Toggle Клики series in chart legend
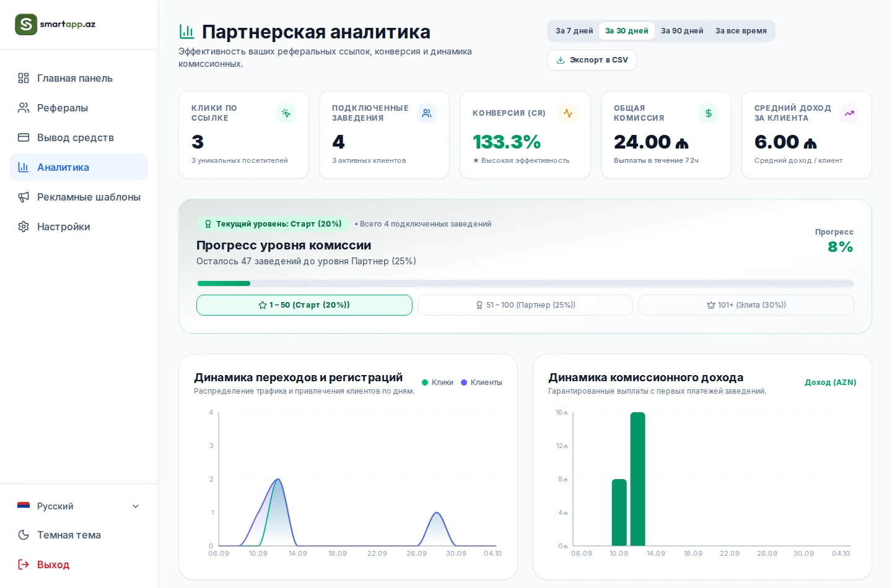Screen dimensions: 892x588 pyautogui.click(x=438, y=383)
